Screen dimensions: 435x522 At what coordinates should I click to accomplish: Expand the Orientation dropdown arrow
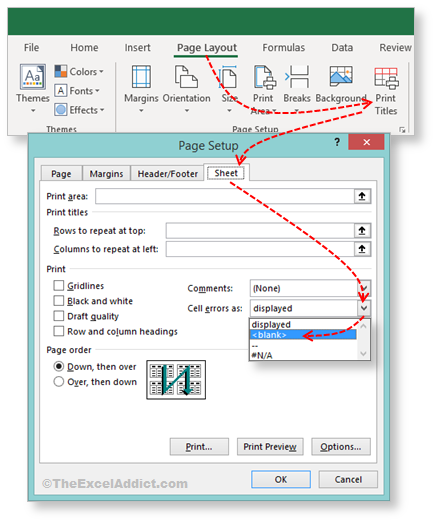tap(187, 111)
